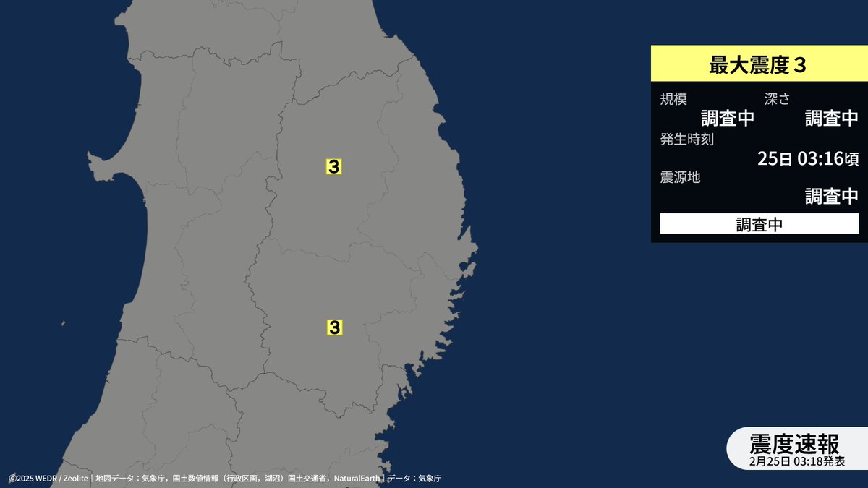This screenshot has width=868, height=488.
Task: Expand the epicenter 調査中 entry
Action: [x=832, y=196]
